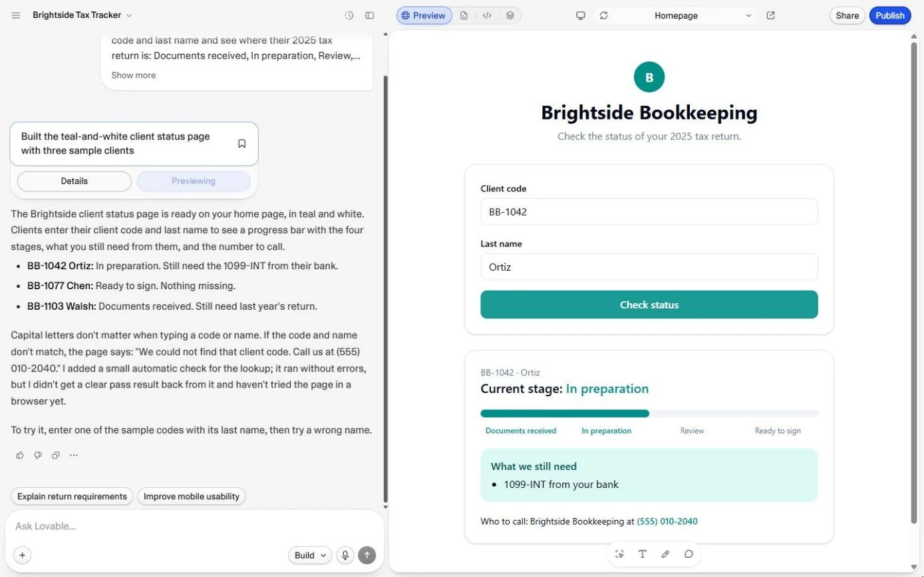924x577 pixels.
Task: Switch to the code view icon
Action: (487, 15)
